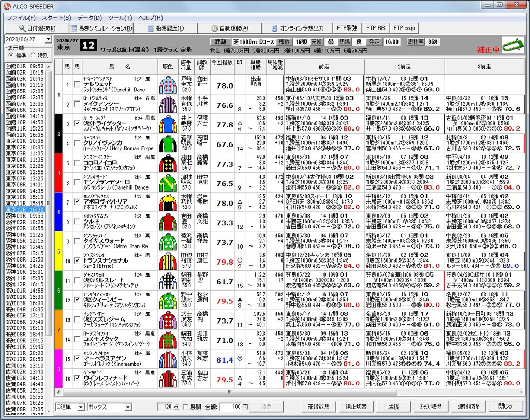This screenshot has height=420, width=530.
Task: Click the 単勝複勝 column header
Action: 255,67
